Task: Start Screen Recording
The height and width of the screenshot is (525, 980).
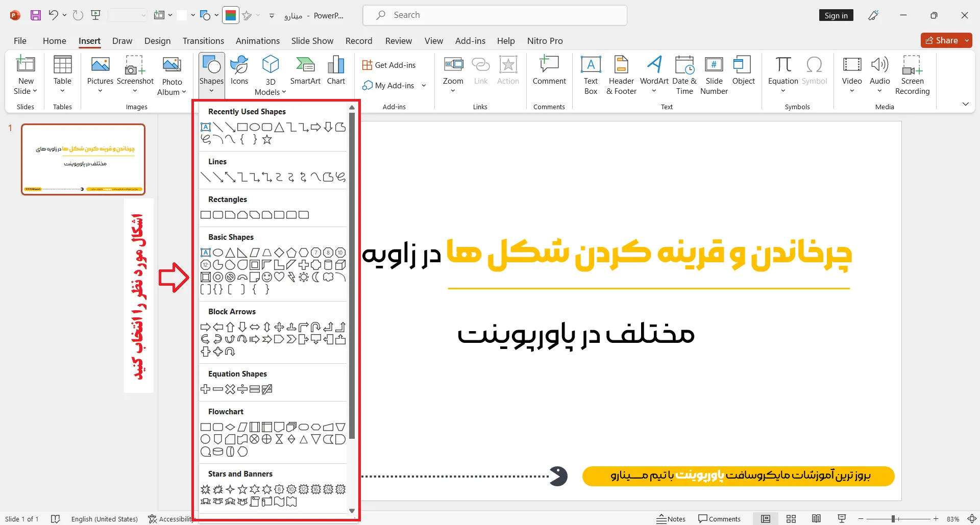Action: [x=912, y=76]
